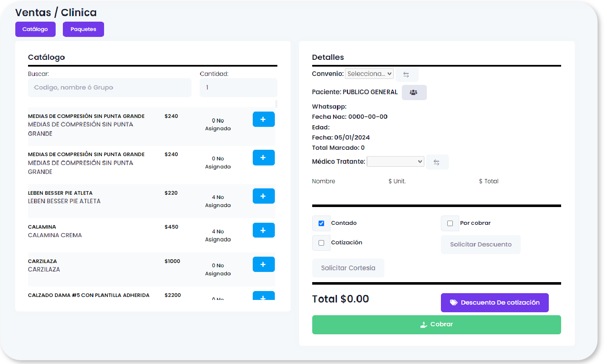Open the Convenio dropdown
Viewport: 607px width, 364px height.
click(369, 74)
